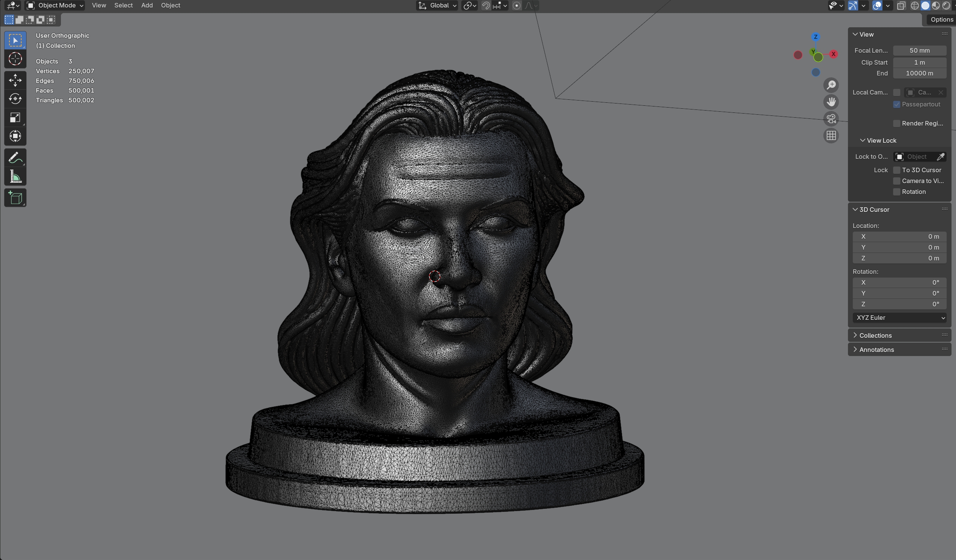The height and width of the screenshot is (560, 956).
Task: Click the red X axis gizmo
Action: click(833, 54)
